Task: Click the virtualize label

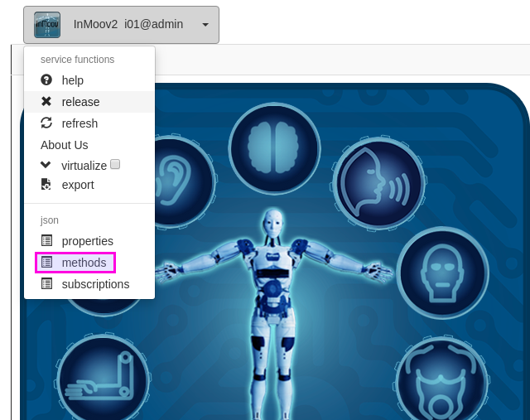Action: pyautogui.click(x=84, y=166)
